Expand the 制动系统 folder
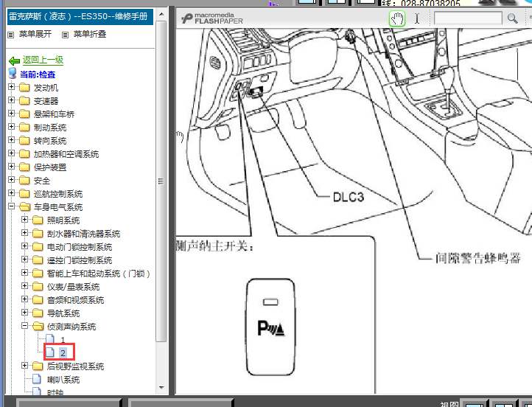This screenshot has height=407, width=532. click(11, 127)
